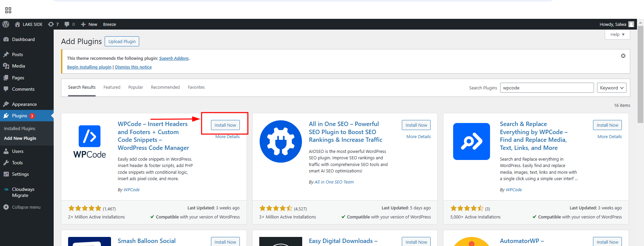Open the comments bubble in admin bar
644x246 pixels.
coord(69,24)
